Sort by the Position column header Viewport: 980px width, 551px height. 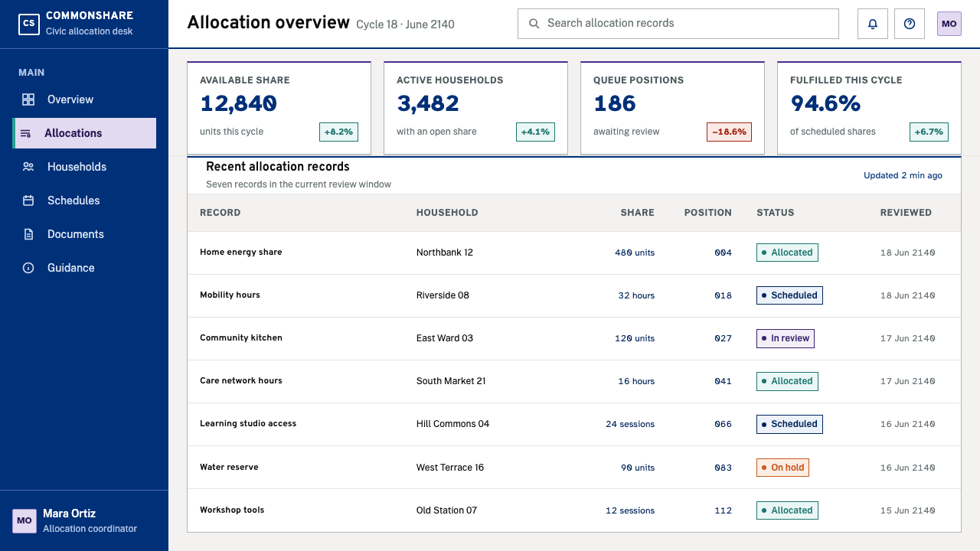[x=708, y=213]
